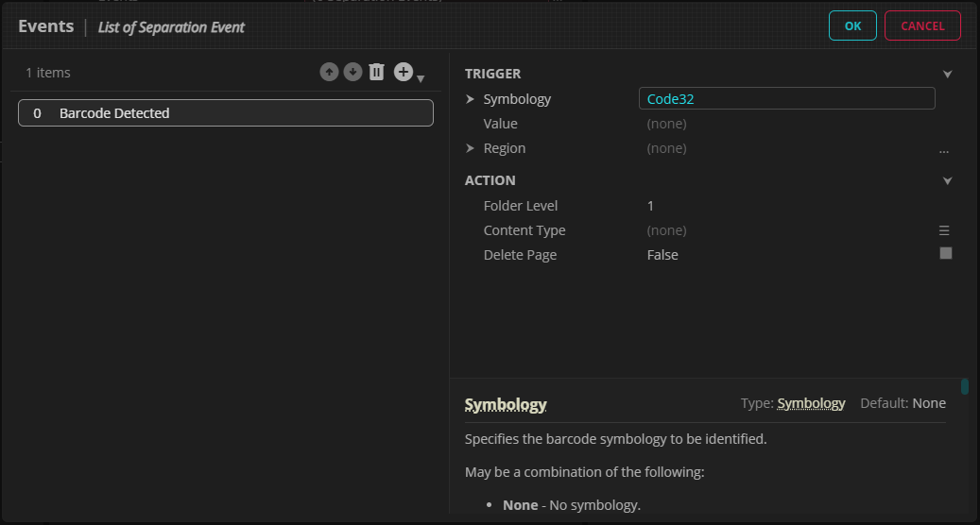Click the Folder Level value field

[784, 206]
